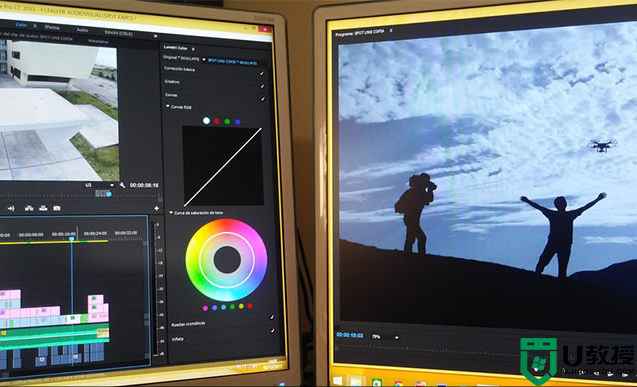The width and height of the screenshot is (637, 387).
Task: Select the red channel curve swatch
Action: click(x=217, y=121)
